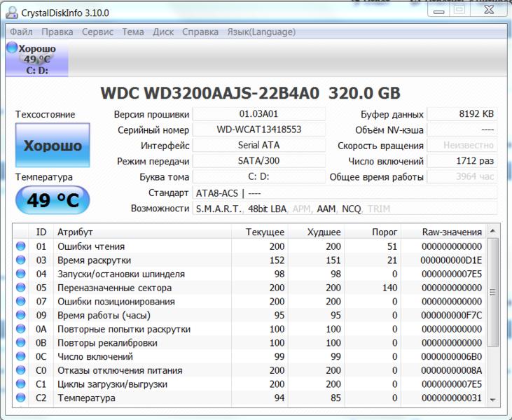Click the scroll down arrow of attribute list

(492, 400)
